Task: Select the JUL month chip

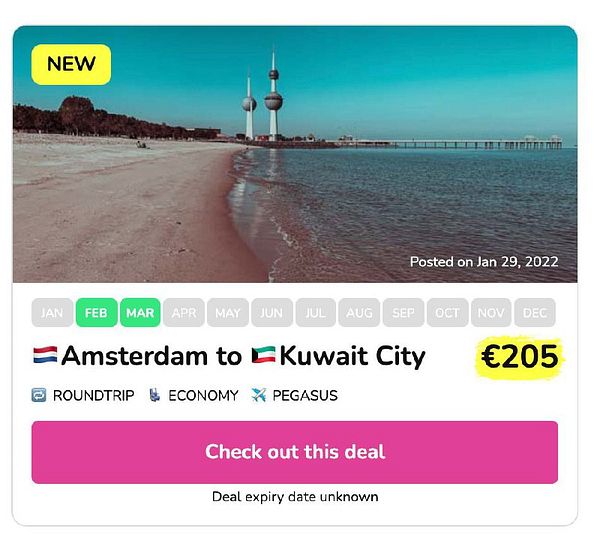Action: (x=316, y=313)
